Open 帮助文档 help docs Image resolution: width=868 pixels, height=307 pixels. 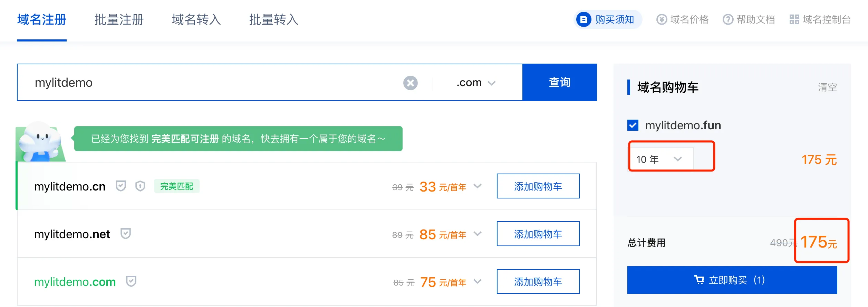(x=749, y=19)
